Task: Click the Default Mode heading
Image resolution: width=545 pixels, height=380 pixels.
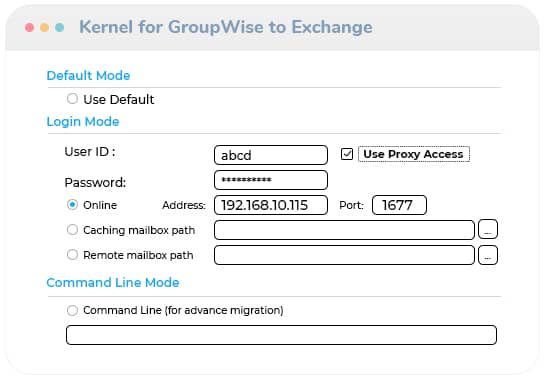Action: 88,75
